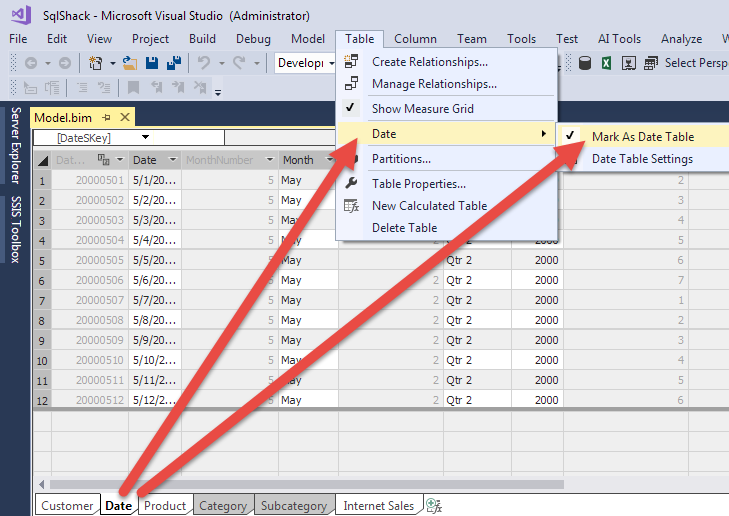Image resolution: width=729 pixels, height=516 pixels.
Task: Click the Previous Bookmark toolbar icon
Action: coord(157,87)
